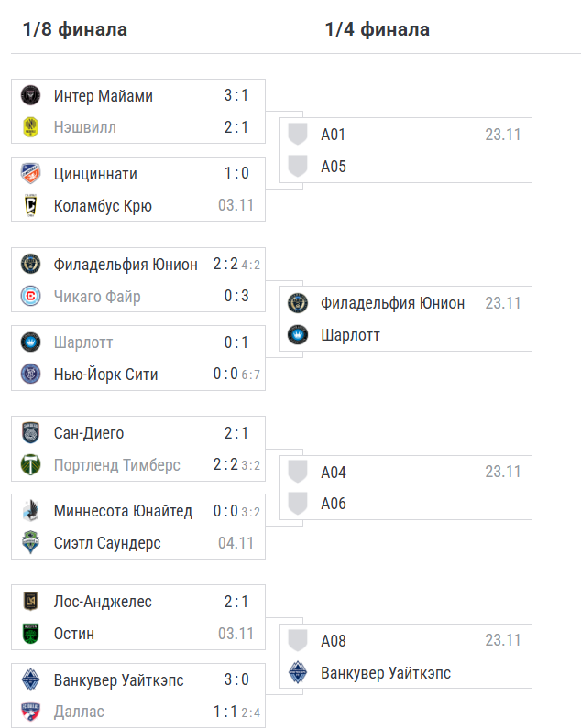Open the Цинциннати team link
The width and height of the screenshot is (581, 728).
pyautogui.click(x=95, y=174)
